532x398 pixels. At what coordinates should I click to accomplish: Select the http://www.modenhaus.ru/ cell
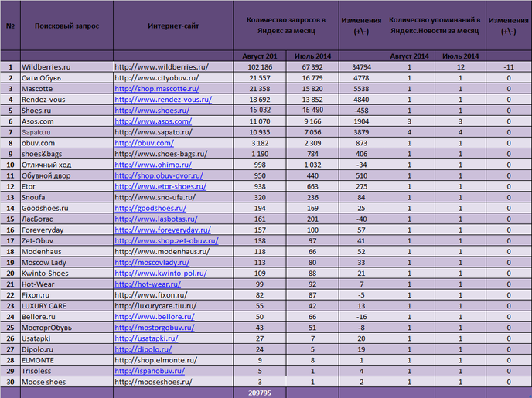point(173,251)
